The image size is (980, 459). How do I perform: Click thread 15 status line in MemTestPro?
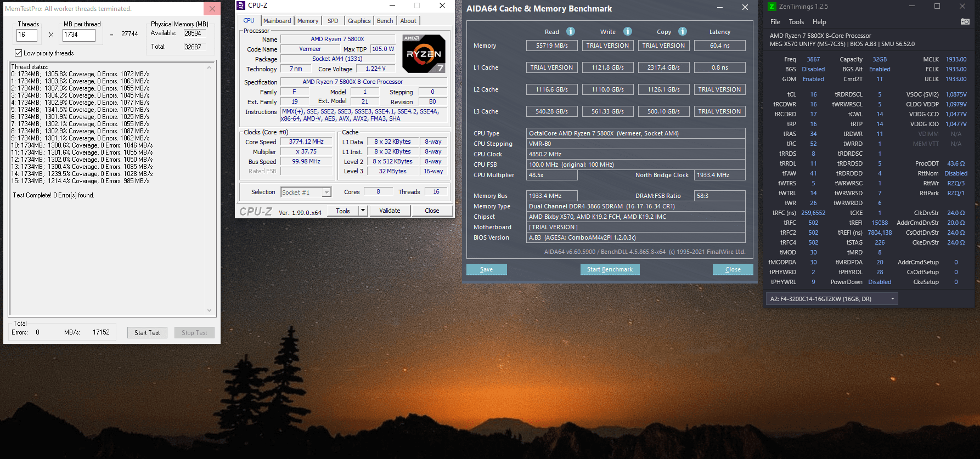coord(81,181)
